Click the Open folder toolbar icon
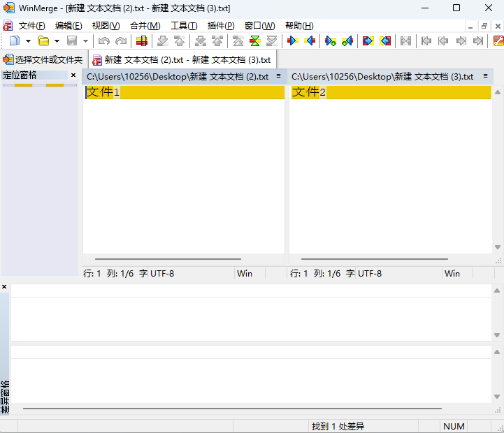The image size is (504, 433). [x=43, y=41]
